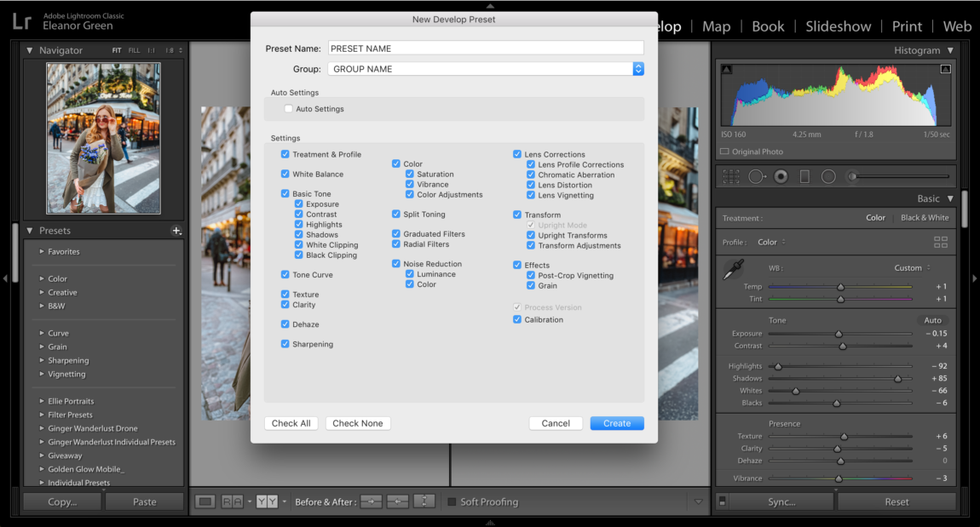Activate the Red Eye Correction tool
The width and height of the screenshot is (980, 527).
[x=781, y=176]
